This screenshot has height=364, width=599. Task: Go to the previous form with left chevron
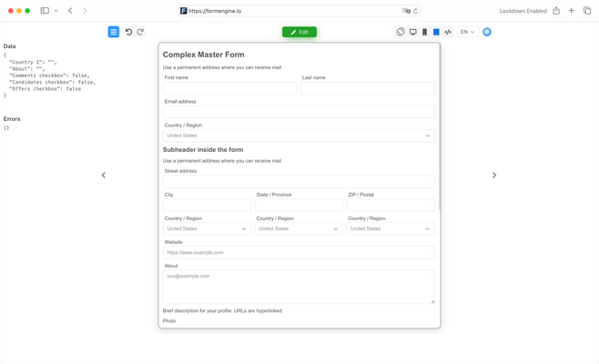[x=104, y=175]
